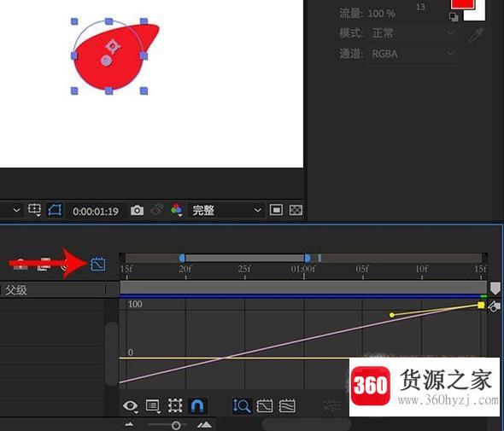Click the vertical scrollbar in layer panel
This screenshot has height=431, width=504.
click(x=112, y=353)
